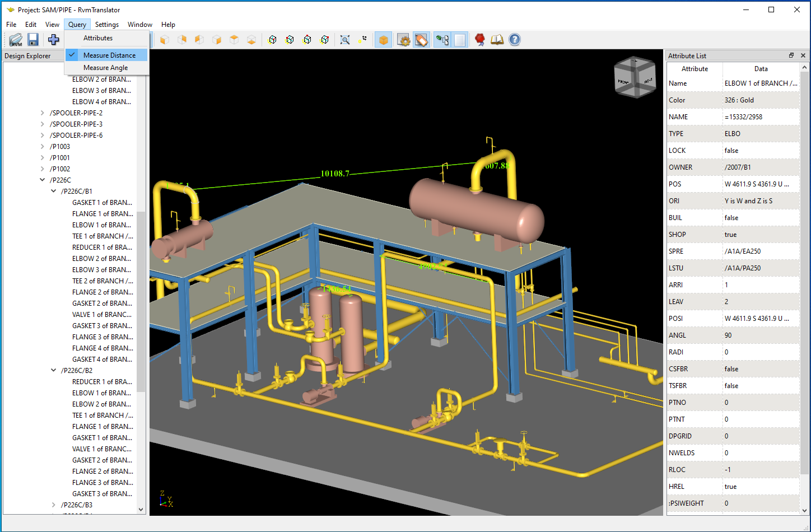This screenshot has width=811, height=532.
Task: Close the Attribute List panel
Action: (x=803, y=55)
